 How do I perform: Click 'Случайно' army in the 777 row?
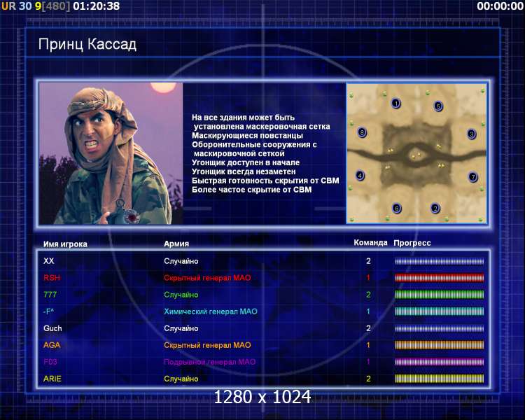(x=181, y=295)
